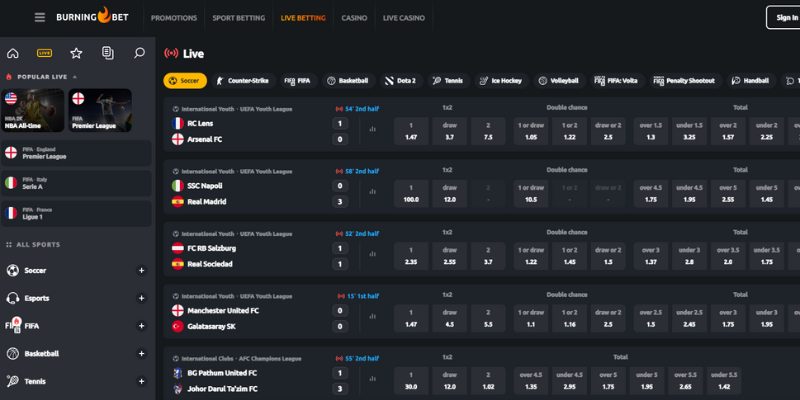Open stats icon for BG Pathum United match
The height and width of the screenshot is (400, 800).
click(x=372, y=379)
